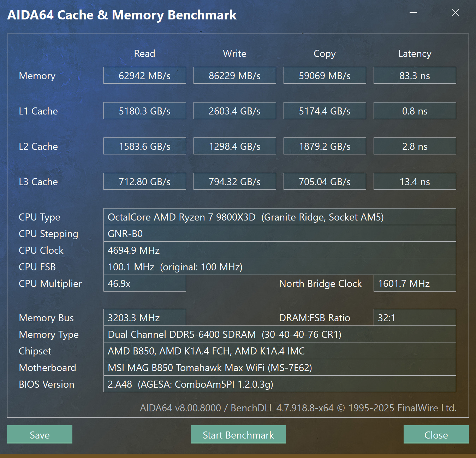The width and height of the screenshot is (476, 458).
Task: Close the window using the title bar X
Action: coord(456,12)
